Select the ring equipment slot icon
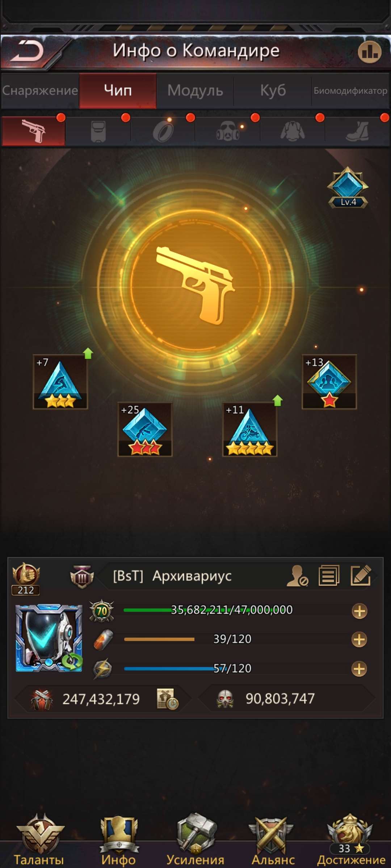This screenshot has height=868, width=391. pyautogui.click(x=163, y=131)
